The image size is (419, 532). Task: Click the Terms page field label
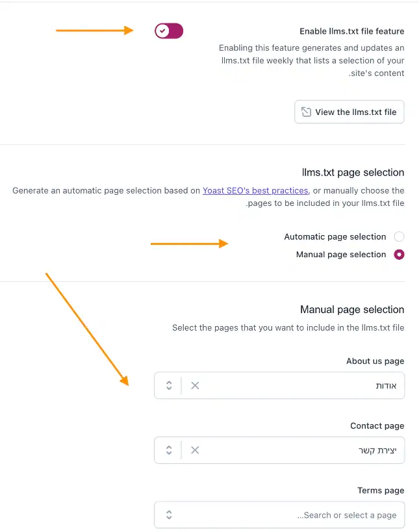tap(381, 490)
